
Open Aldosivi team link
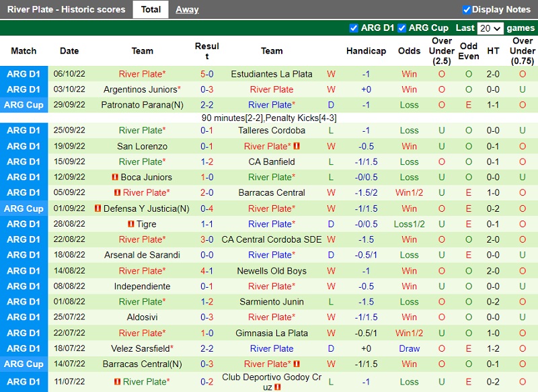(142, 317)
